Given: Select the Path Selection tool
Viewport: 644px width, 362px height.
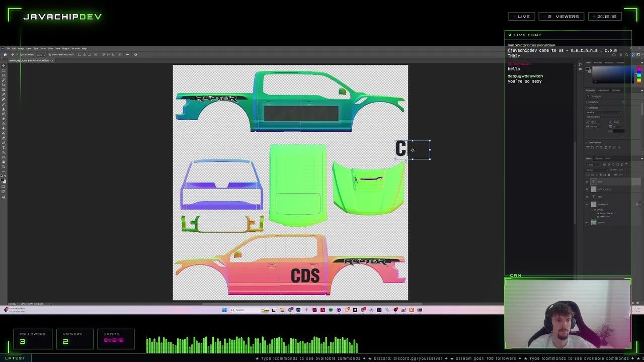Looking at the screenshot, I should coord(4,152).
